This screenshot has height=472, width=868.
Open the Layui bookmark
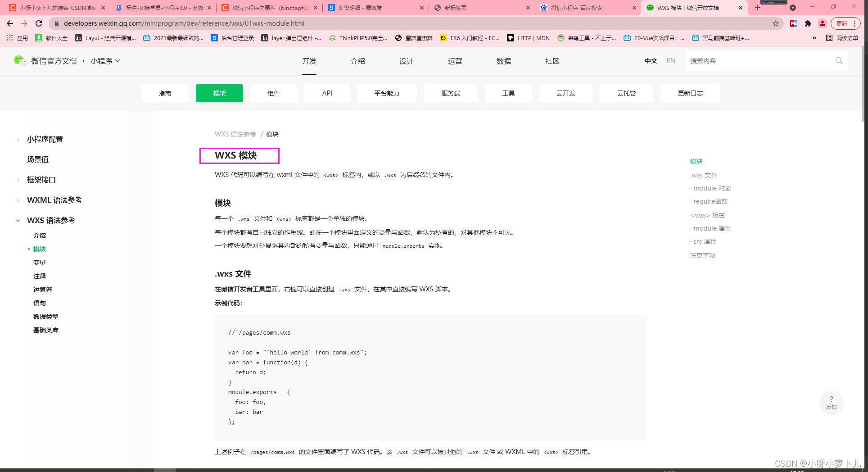(x=105, y=38)
